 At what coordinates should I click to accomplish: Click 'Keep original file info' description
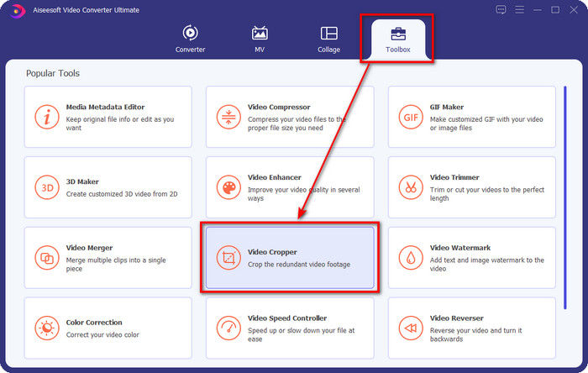point(120,123)
